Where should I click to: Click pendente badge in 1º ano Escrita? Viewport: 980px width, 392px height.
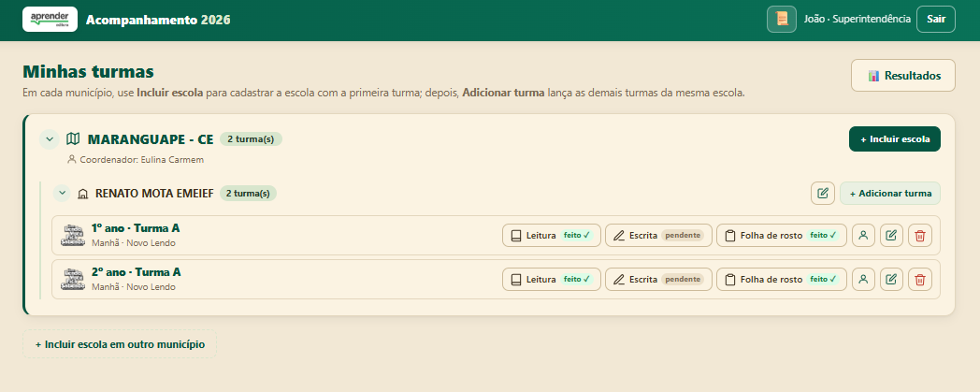click(x=683, y=236)
